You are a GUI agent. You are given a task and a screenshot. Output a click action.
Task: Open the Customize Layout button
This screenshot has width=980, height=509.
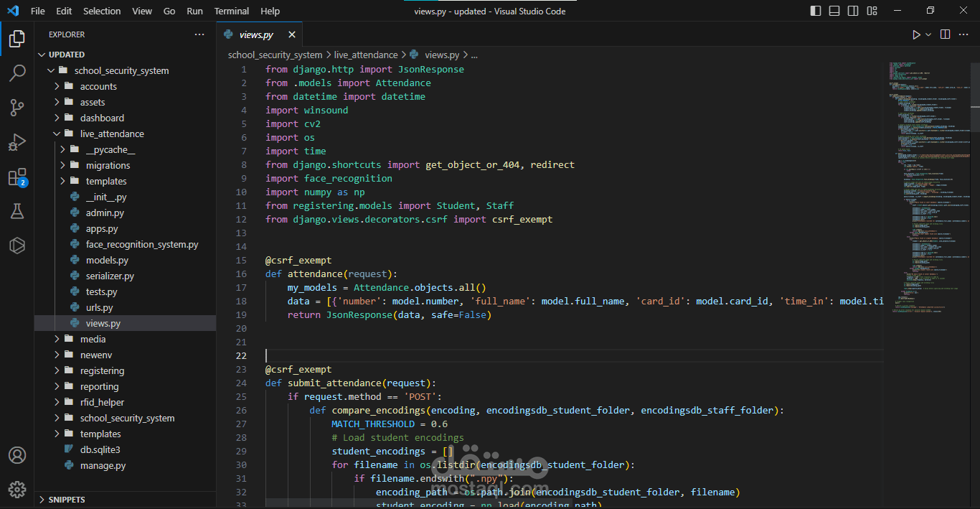[872, 11]
